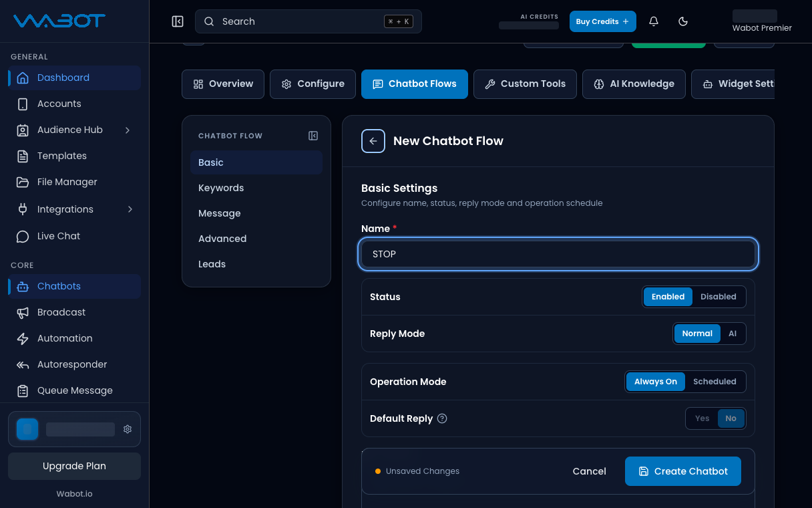This screenshot has width=812, height=508.
Task: Open workspace settings gear icon
Action: (128, 429)
